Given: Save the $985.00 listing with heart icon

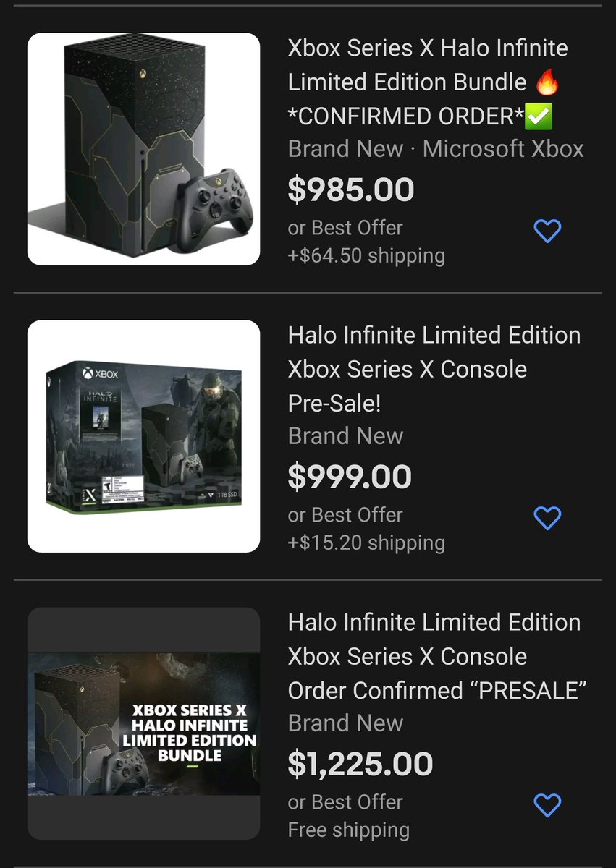Looking at the screenshot, I should tap(547, 231).
